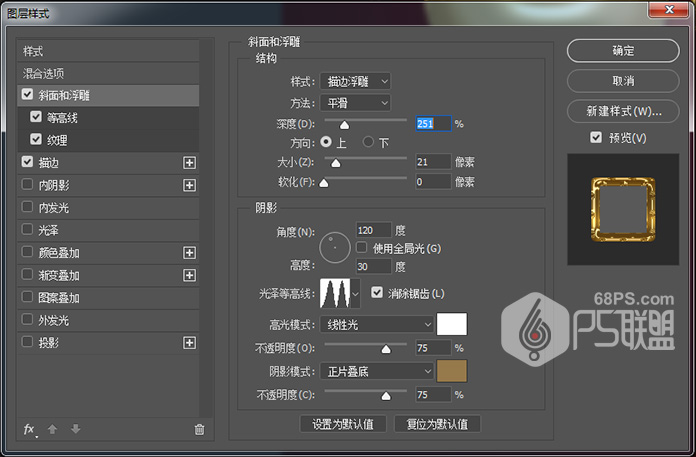
Task: Uncheck the 描边 checkbox
Action: (x=27, y=162)
